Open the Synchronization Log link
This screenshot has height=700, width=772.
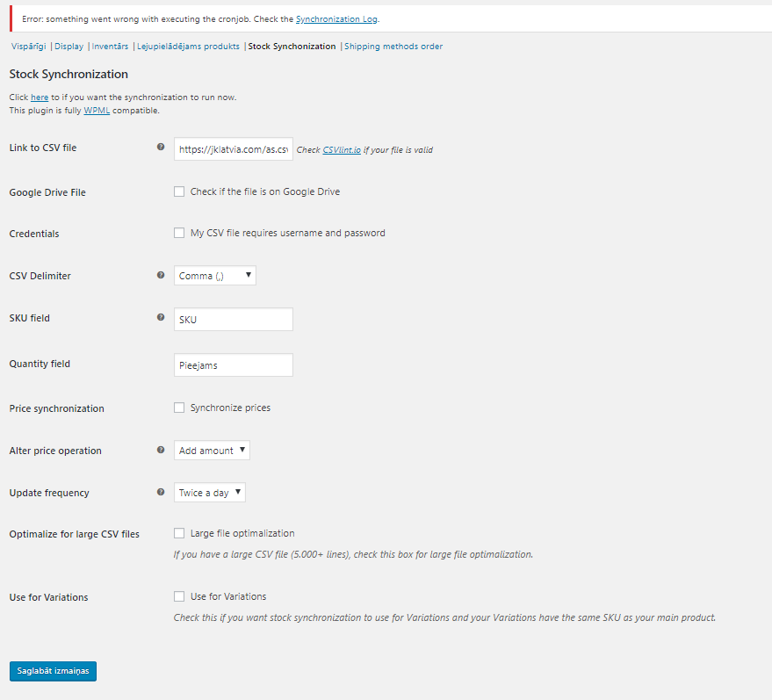click(x=336, y=19)
